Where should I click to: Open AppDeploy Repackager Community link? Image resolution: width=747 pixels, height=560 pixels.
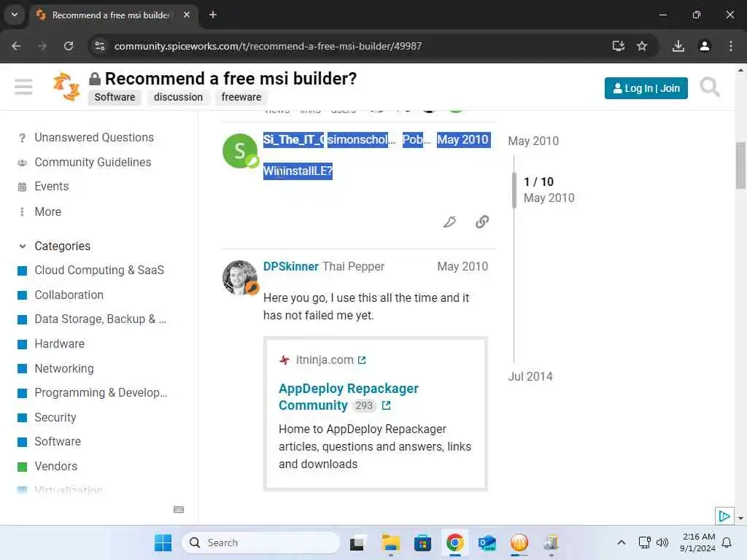point(348,397)
